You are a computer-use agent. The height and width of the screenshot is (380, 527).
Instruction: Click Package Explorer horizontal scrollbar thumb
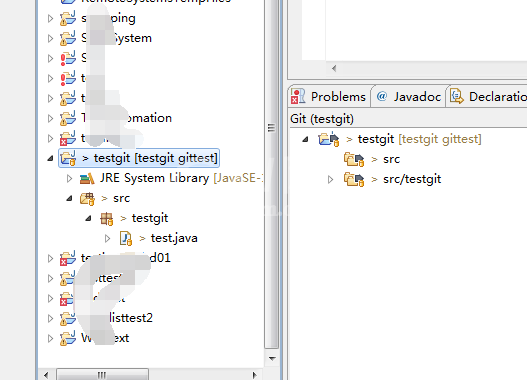coord(102,375)
